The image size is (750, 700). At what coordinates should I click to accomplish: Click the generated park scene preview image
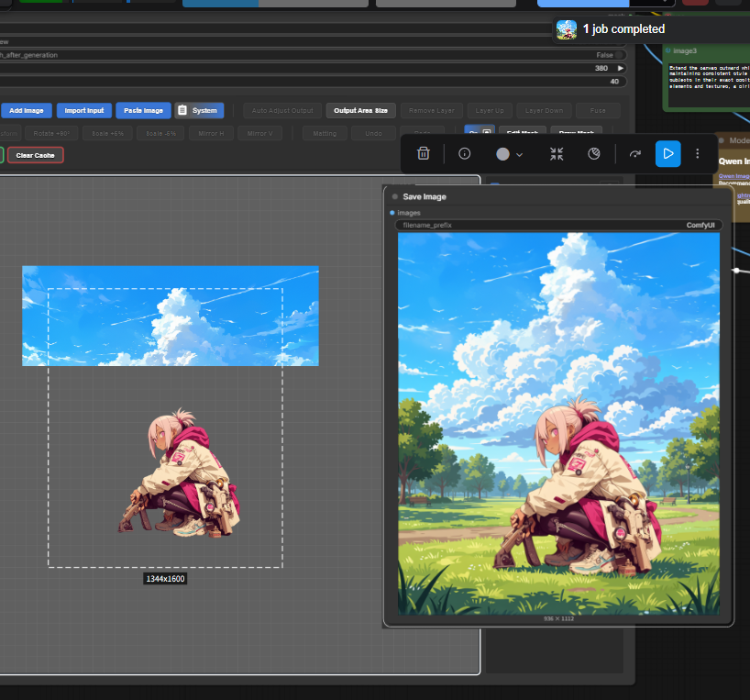[x=558, y=423]
